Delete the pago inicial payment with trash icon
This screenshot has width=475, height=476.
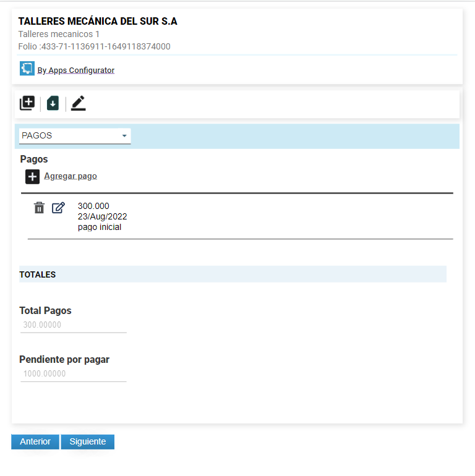tap(39, 208)
